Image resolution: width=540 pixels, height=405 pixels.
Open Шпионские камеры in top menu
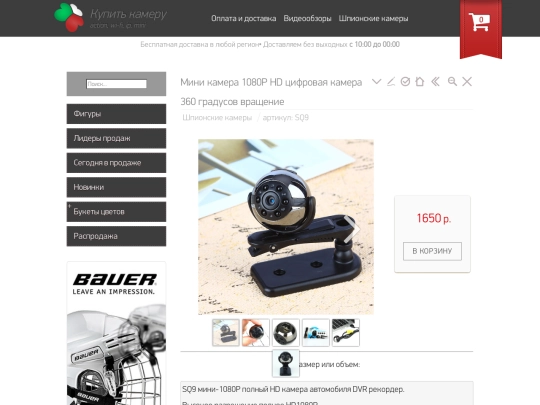(373, 19)
